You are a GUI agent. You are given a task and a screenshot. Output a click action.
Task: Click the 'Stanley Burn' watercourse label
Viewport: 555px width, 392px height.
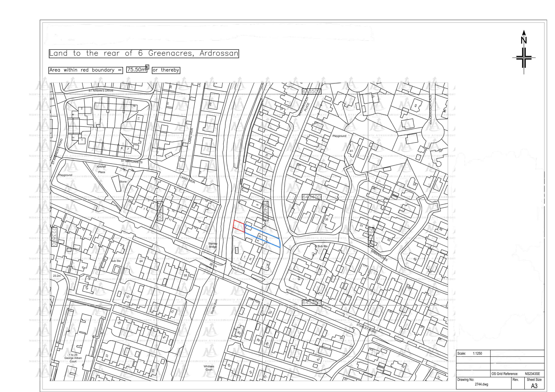tap(214, 307)
